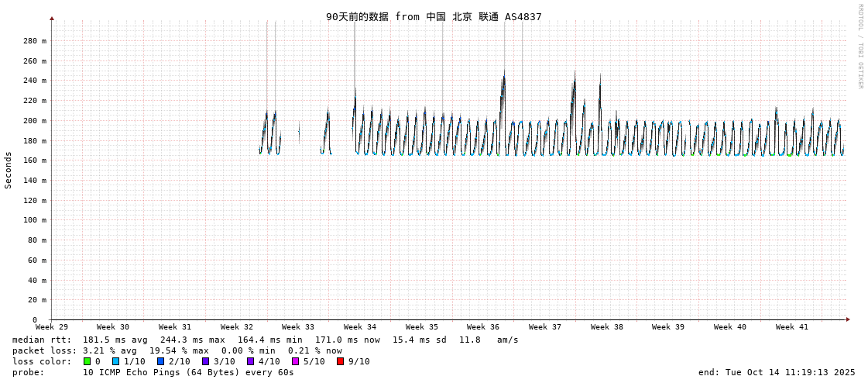Click the vertical Seconds axis label

[9, 170]
